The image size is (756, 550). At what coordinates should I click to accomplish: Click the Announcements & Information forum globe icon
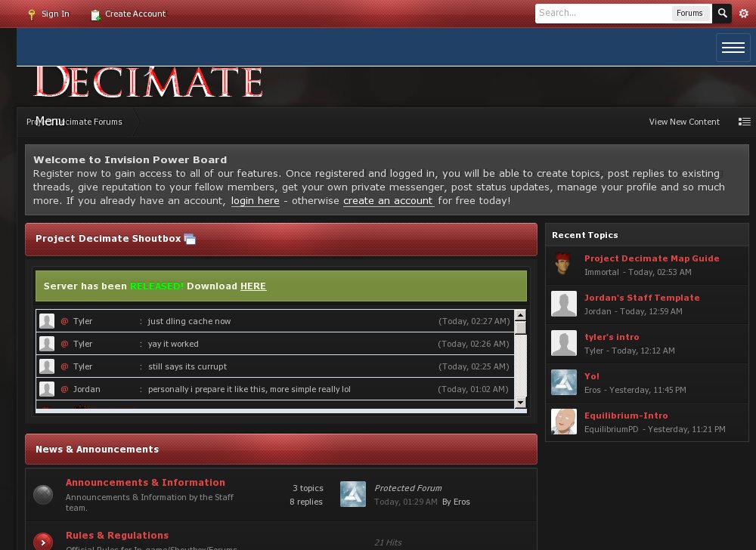pyautogui.click(x=43, y=494)
